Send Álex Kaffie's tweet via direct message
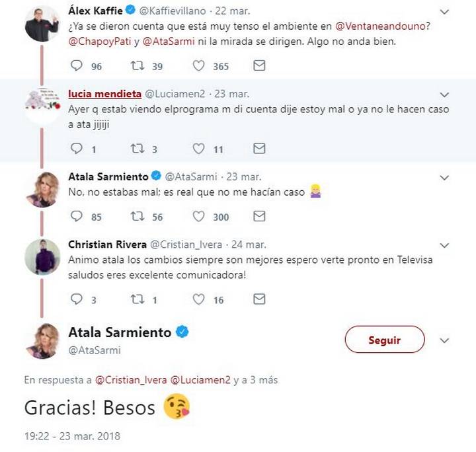This screenshot has height=452, width=476. [260, 66]
